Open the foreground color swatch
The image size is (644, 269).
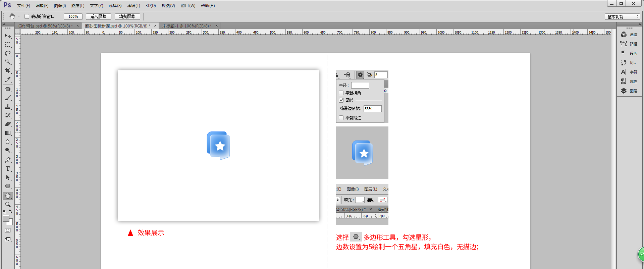pyautogui.click(x=6, y=218)
